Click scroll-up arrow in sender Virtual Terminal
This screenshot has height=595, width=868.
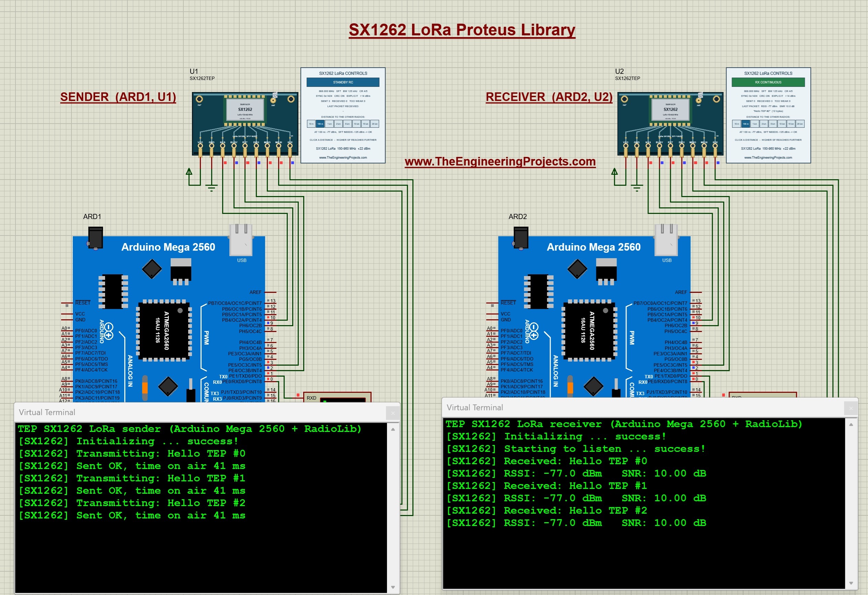pos(393,430)
